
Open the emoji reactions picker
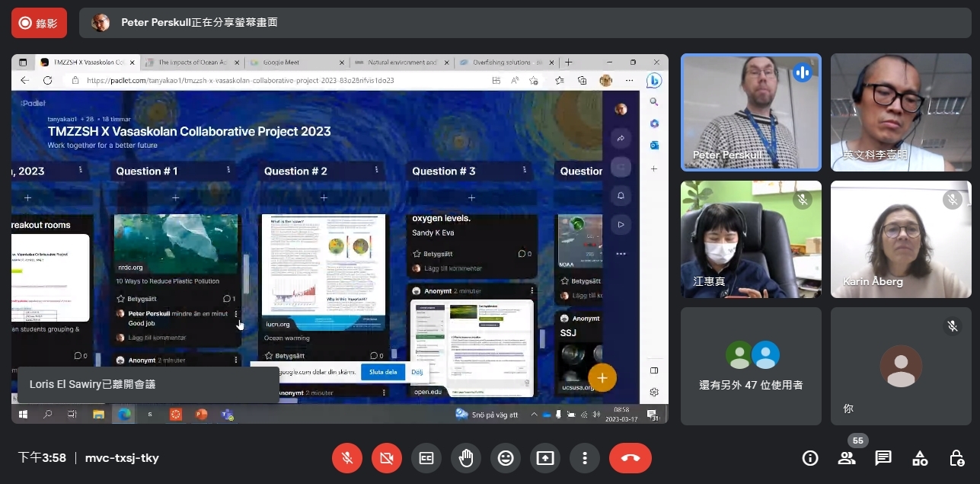pos(506,458)
